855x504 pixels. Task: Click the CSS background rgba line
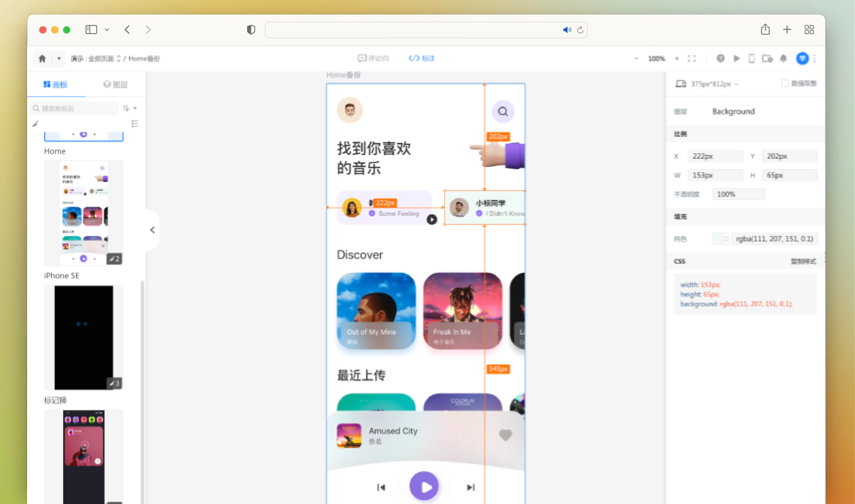(736, 304)
